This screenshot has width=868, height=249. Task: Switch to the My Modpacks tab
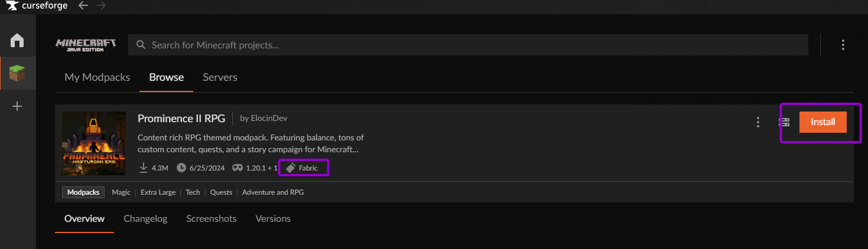click(97, 77)
